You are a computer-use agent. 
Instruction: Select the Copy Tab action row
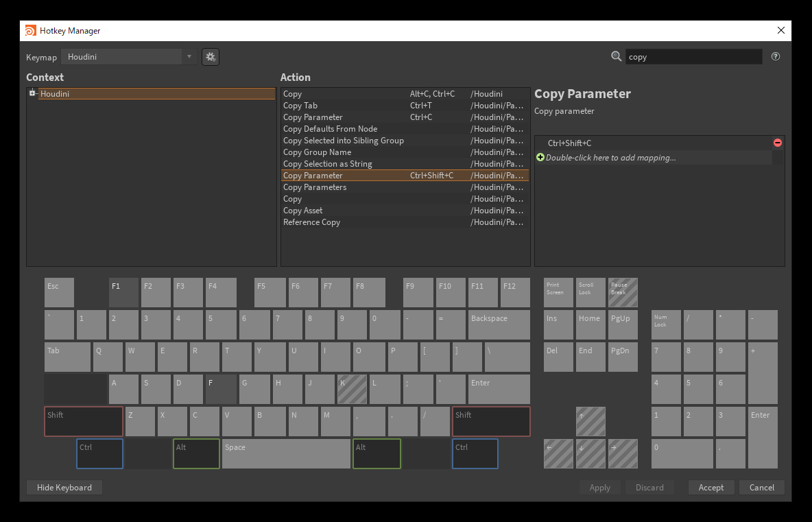(405, 106)
